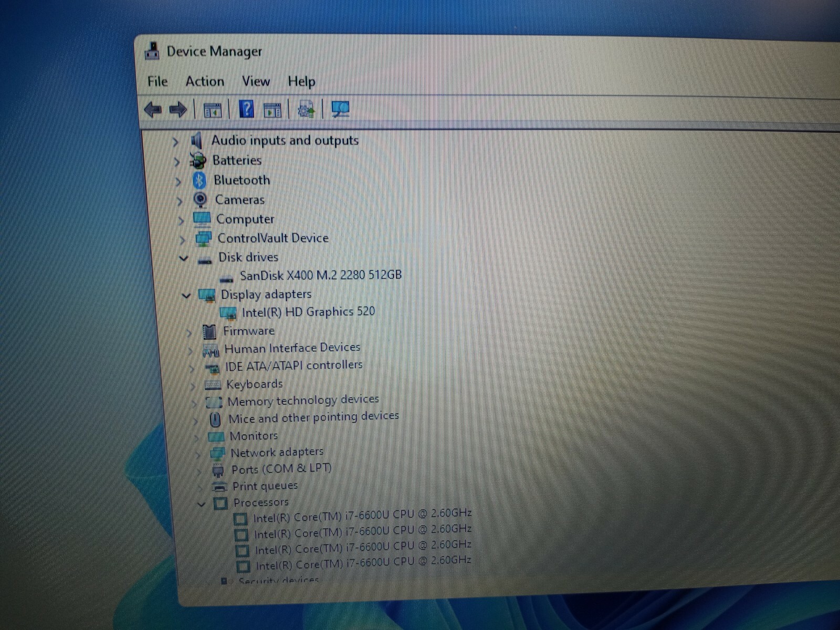This screenshot has width=840, height=630.
Task: Click the Disk drives icon
Action: coord(205,260)
